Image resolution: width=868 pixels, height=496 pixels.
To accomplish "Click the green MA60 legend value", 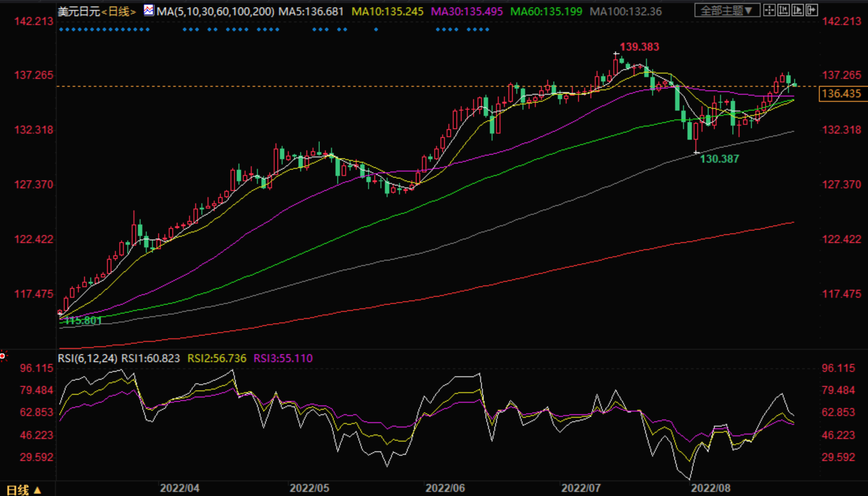I will point(546,11).
